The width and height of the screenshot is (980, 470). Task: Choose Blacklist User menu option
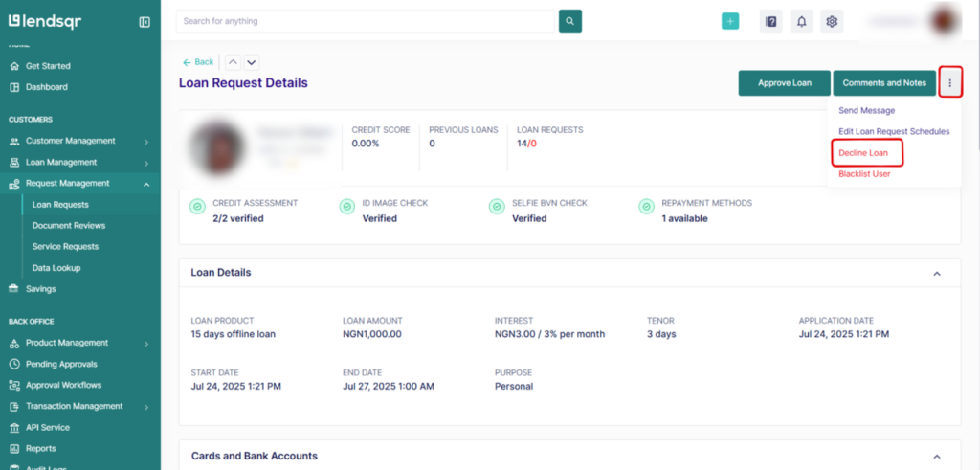pyautogui.click(x=864, y=174)
